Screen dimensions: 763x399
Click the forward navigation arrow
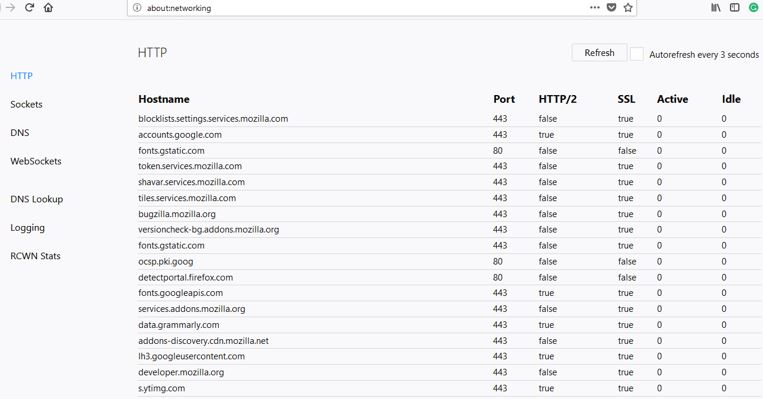click(x=10, y=8)
